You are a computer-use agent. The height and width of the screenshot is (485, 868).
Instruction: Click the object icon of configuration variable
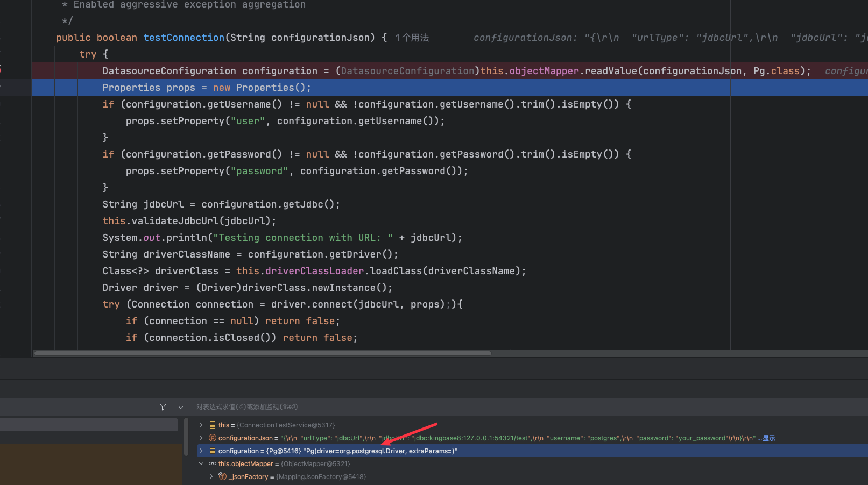point(213,451)
